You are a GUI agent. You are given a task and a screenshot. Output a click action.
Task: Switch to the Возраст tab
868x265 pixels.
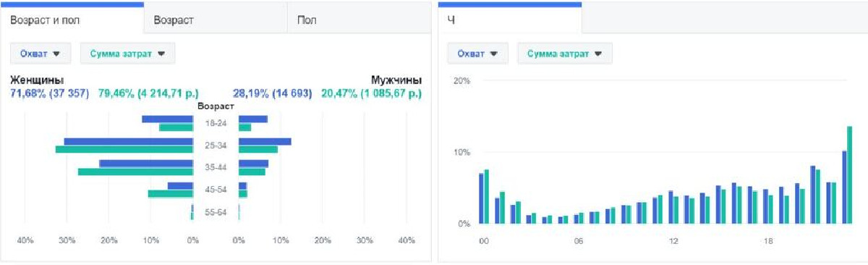coord(216,20)
